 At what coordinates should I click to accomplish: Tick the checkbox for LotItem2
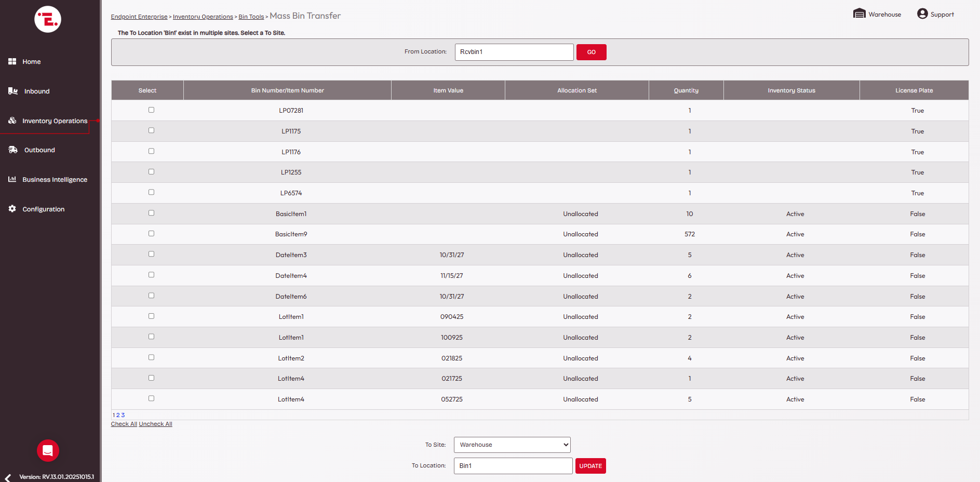pyautogui.click(x=151, y=357)
